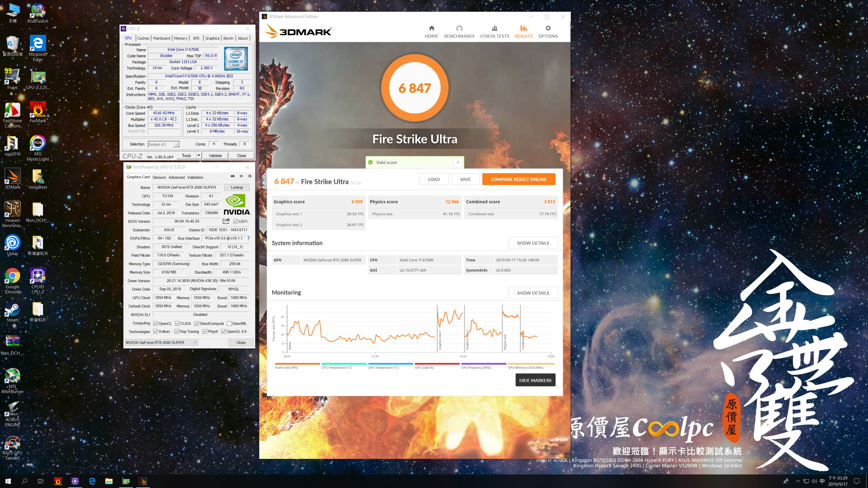The width and height of the screenshot is (868, 488).
Task: Select the Frame rate (FPS) orange legend bar
Action: tap(297, 364)
